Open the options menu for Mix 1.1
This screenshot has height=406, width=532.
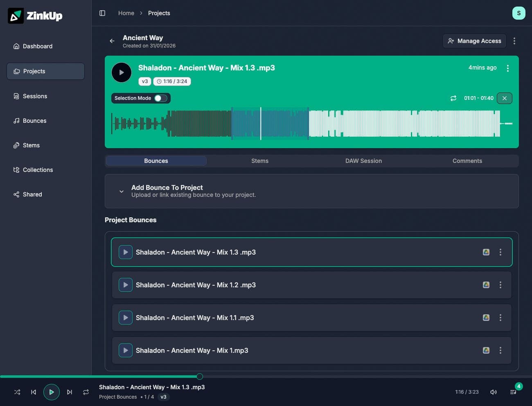click(500, 318)
